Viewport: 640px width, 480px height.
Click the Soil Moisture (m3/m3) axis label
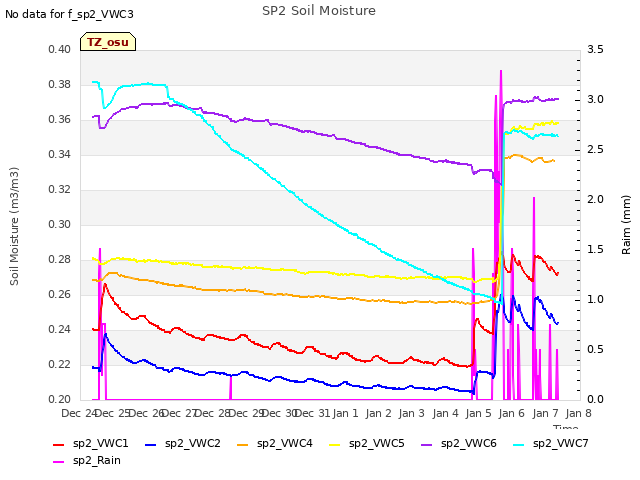pyautogui.click(x=14, y=226)
